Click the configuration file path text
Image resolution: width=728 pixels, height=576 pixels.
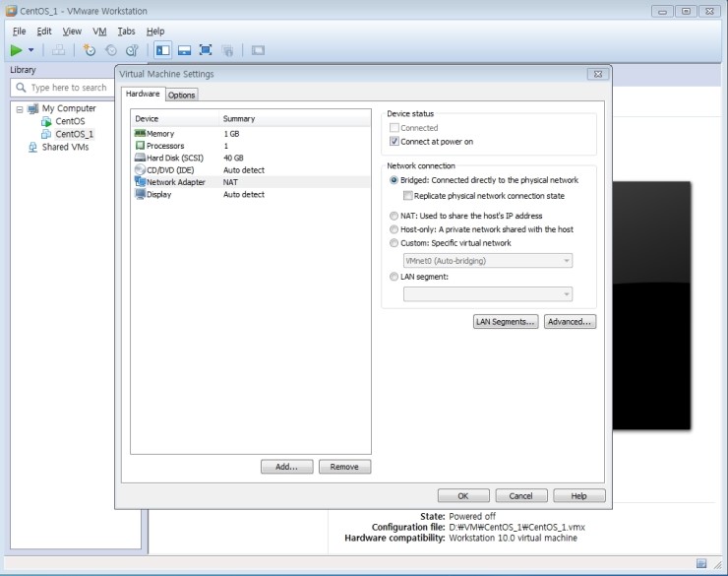(516, 527)
